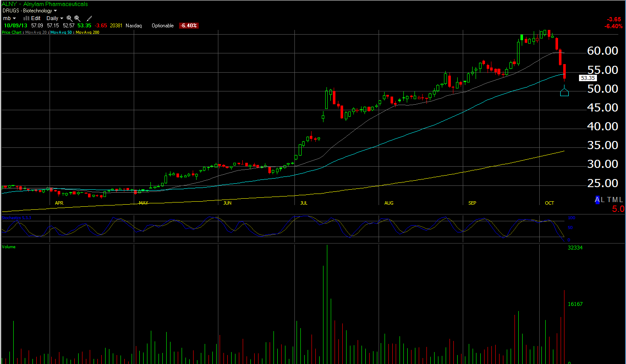Click the AUG month marker

389,203
